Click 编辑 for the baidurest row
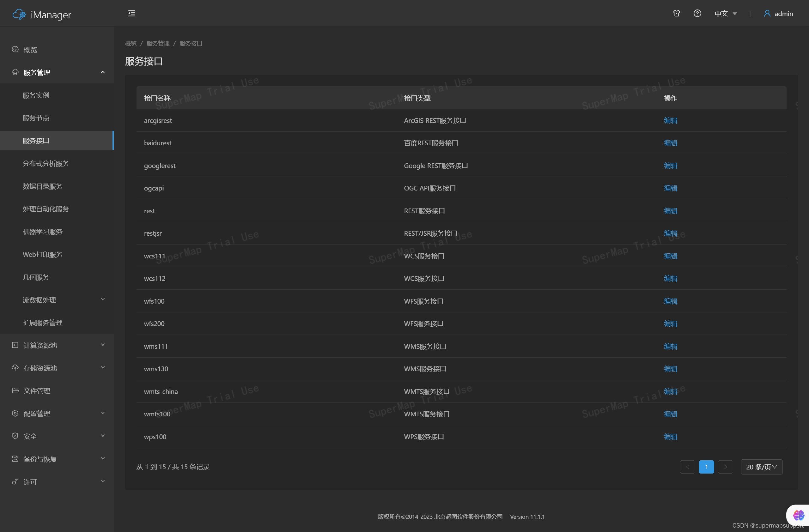Image resolution: width=809 pixels, height=532 pixels. pyautogui.click(x=670, y=143)
